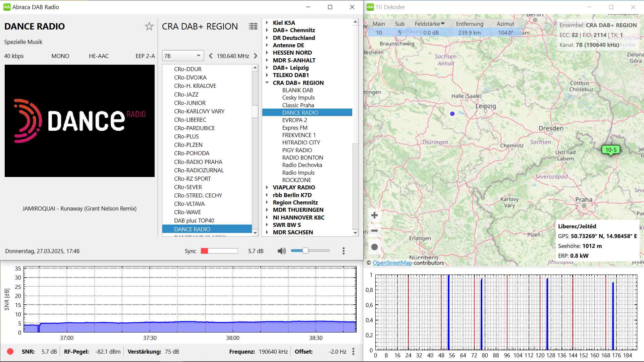Expand the MDR THUERINGEN ensemble
644x362 pixels.
pos(267,210)
